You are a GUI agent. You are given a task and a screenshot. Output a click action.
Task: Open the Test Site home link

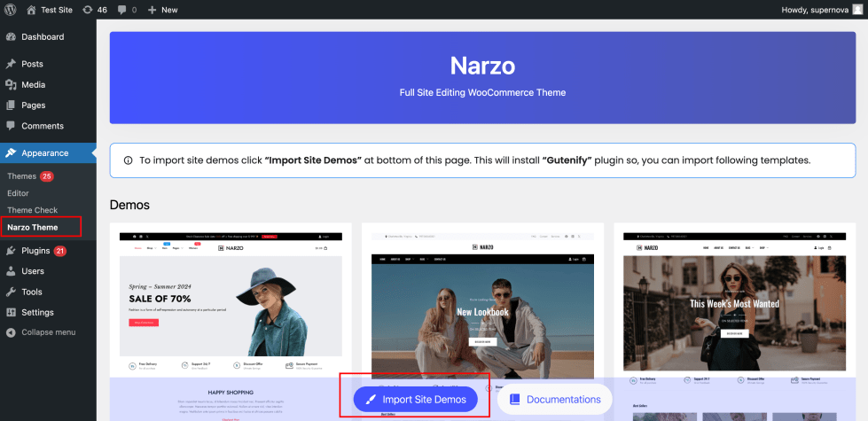coord(50,10)
